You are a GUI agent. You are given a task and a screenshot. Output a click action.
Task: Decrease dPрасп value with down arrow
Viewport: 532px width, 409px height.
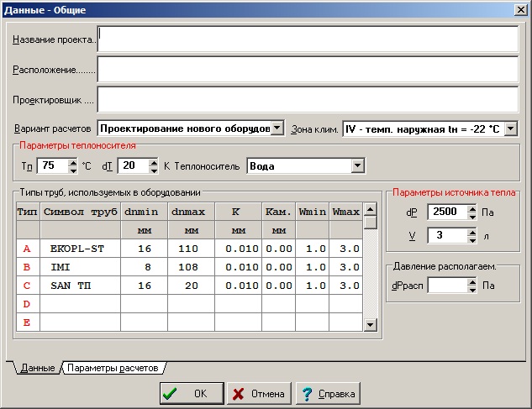pos(472,289)
